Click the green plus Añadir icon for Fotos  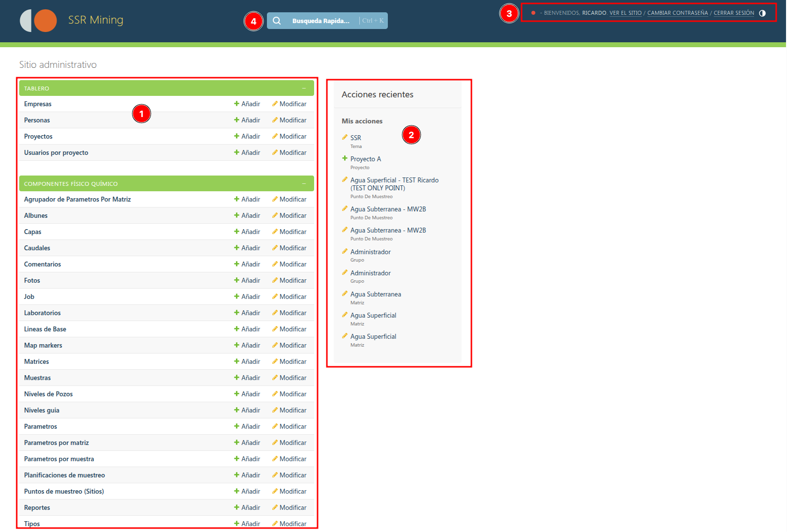pyautogui.click(x=236, y=280)
